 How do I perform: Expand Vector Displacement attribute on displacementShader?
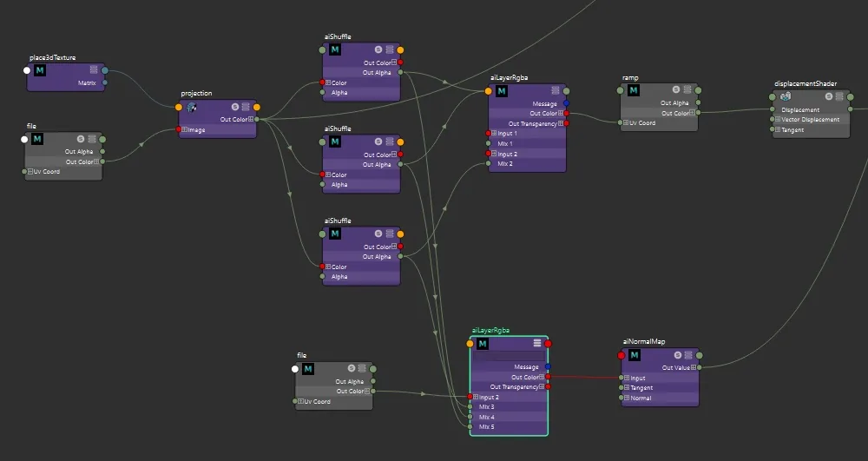777,119
